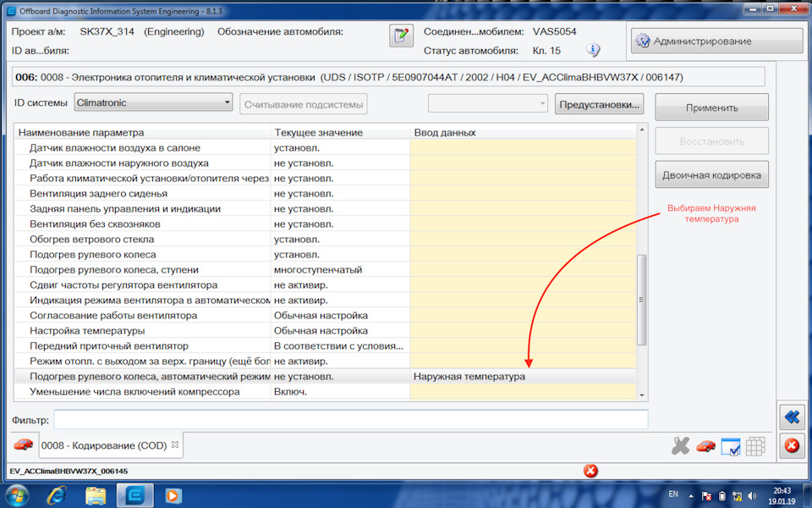Open the empty dropdown beside Предустановки

pyautogui.click(x=487, y=103)
